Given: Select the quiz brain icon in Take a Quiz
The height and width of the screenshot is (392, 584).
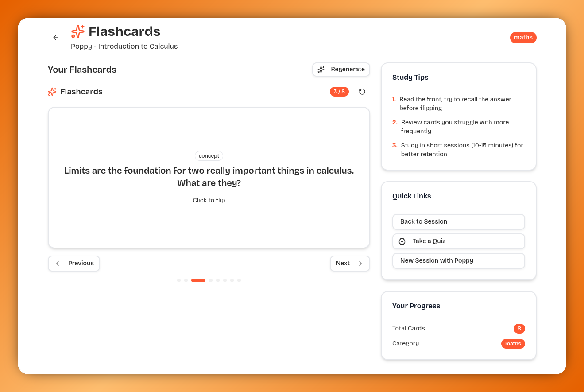Looking at the screenshot, I should click(402, 241).
